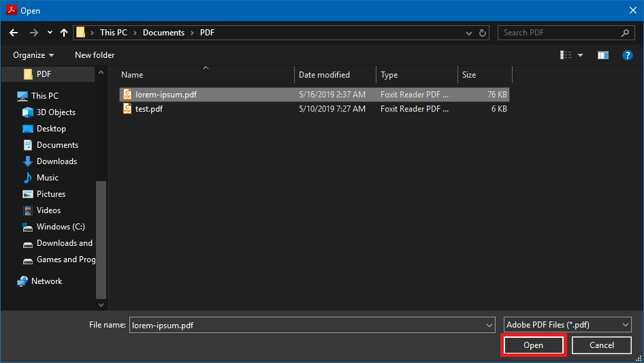Select PDF in the address breadcrumb
644x363 pixels.
[207, 33]
